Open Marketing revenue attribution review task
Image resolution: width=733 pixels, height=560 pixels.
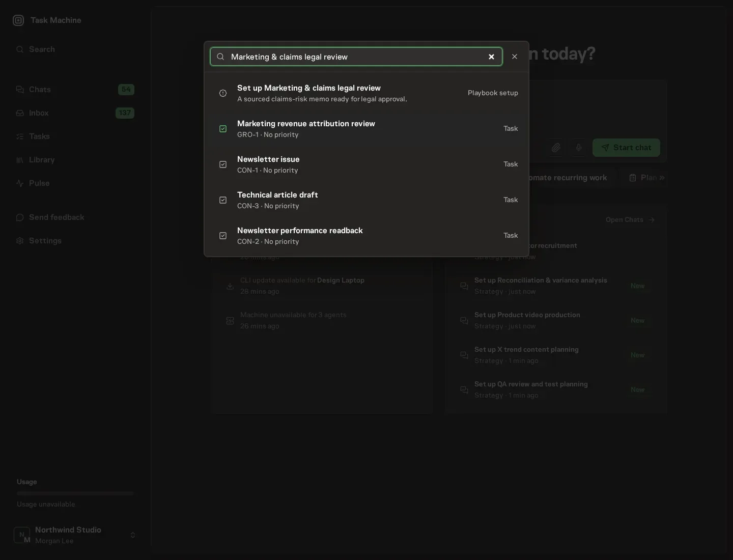coord(366,129)
